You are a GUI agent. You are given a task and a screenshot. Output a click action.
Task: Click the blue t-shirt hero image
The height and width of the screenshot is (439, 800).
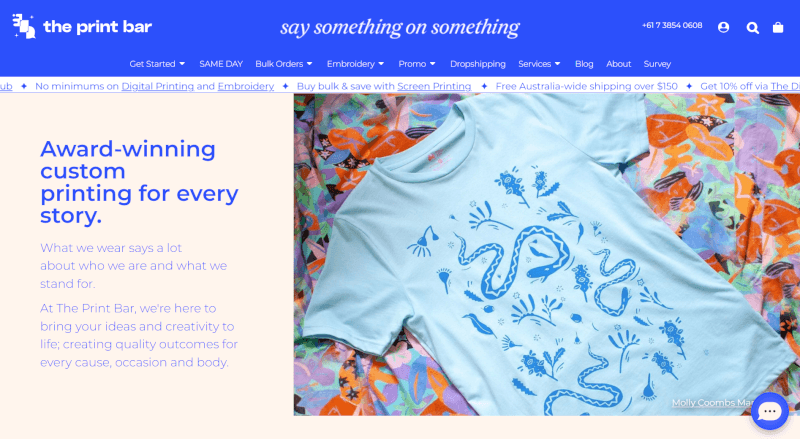(546, 254)
